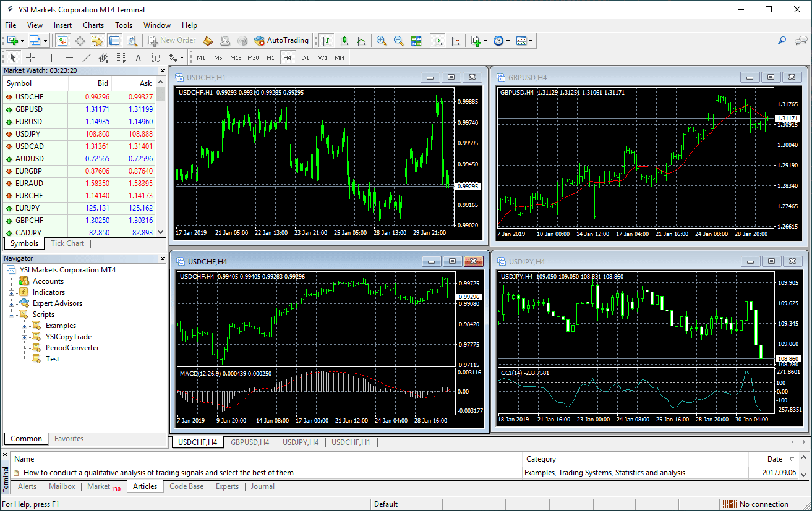This screenshot has height=511, width=812.
Task: Toggle the Terminal window icon
Action: click(x=114, y=41)
